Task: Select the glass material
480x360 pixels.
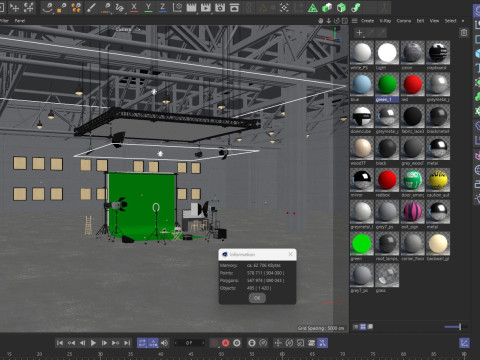Action: (387, 275)
